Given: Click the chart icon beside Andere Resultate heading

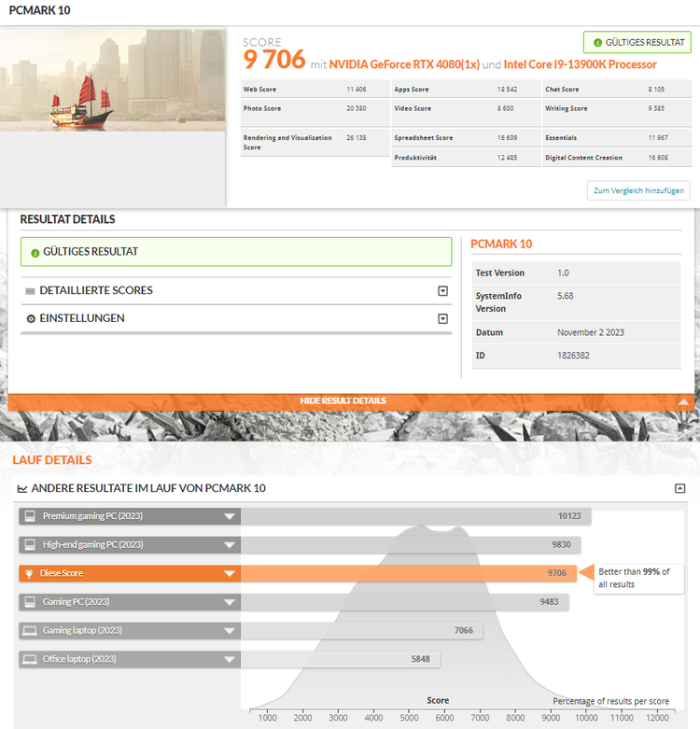Looking at the screenshot, I should coord(22,488).
